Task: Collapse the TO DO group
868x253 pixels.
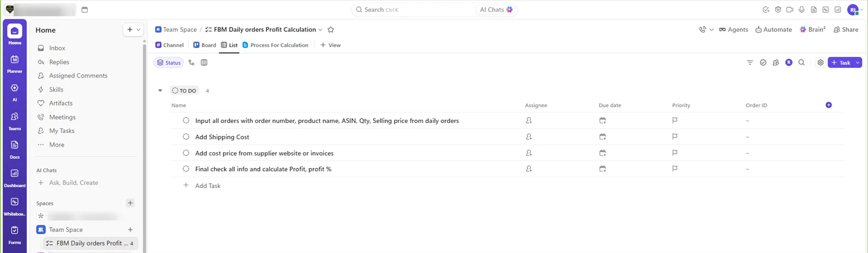Action: [160, 91]
